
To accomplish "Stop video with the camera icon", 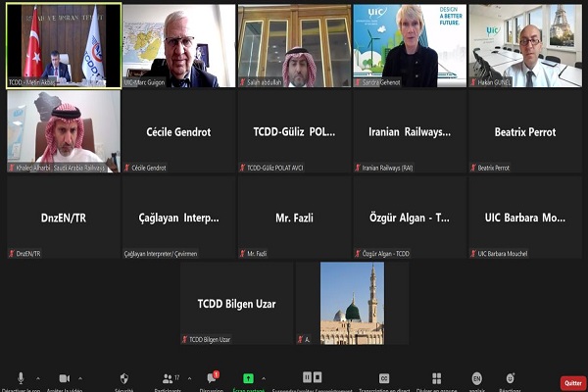I will (65, 378).
